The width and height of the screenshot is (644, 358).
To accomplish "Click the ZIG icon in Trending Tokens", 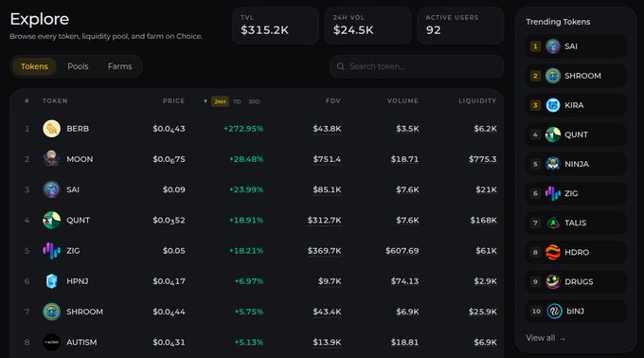I will (x=553, y=193).
